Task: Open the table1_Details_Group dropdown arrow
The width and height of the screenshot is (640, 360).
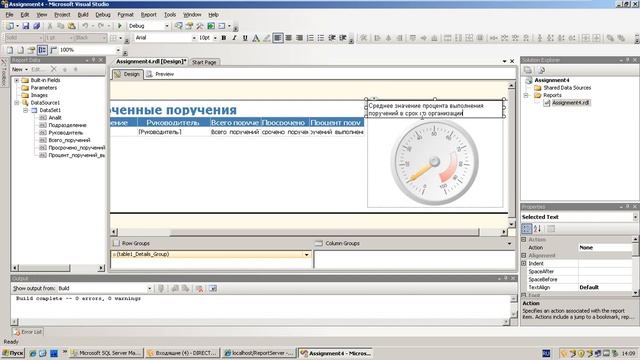Action: pyautogui.click(x=307, y=254)
